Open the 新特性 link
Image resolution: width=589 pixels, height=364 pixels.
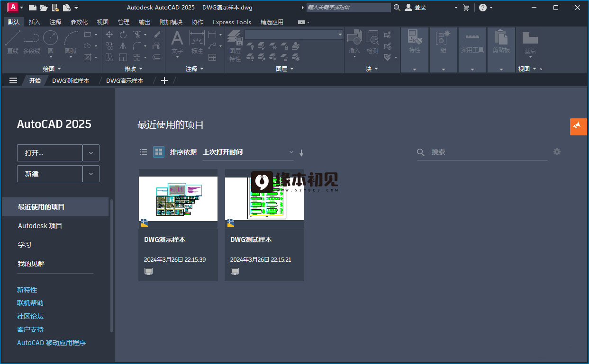tap(27, 290)
